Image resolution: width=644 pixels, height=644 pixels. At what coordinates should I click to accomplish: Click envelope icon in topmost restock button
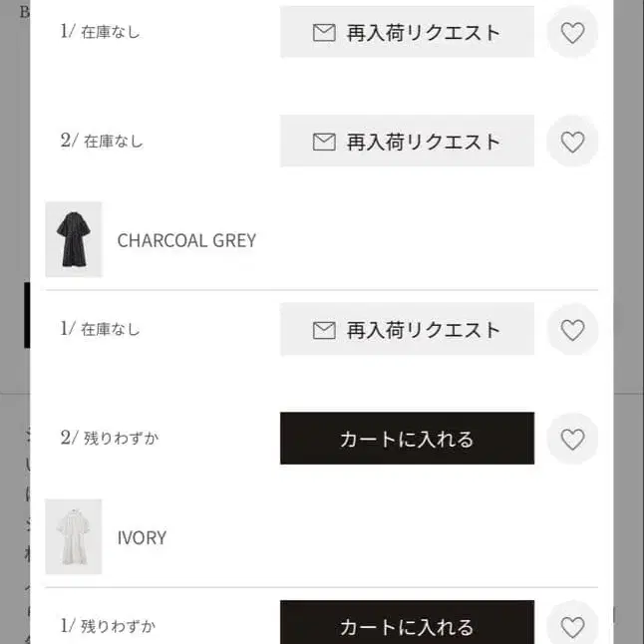324,33
